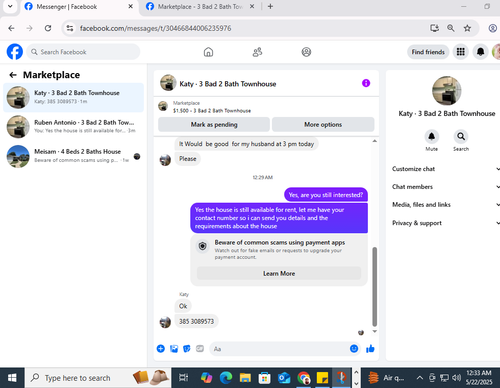Close the Marketplace browser tab
The height and width of the screenshot is (388, 500).
pos(252,6)
